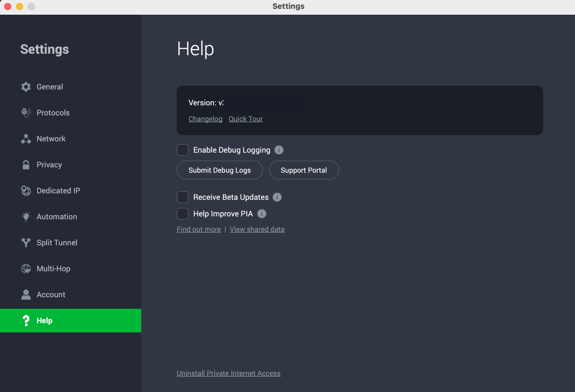Close the Settings window
The height and width of the screenshot is (392, 575).
pyautogui.click(x=8, y=6)
